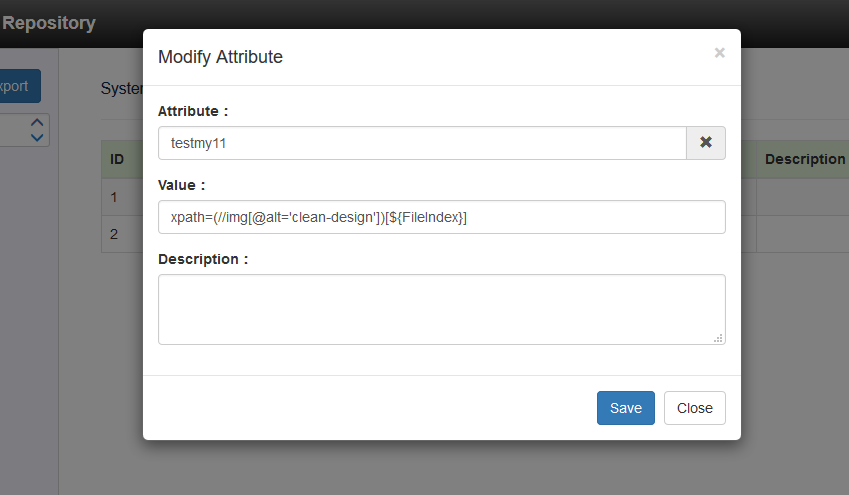
Task: Click the down chevron in left selector
Action: coord(37,137)
